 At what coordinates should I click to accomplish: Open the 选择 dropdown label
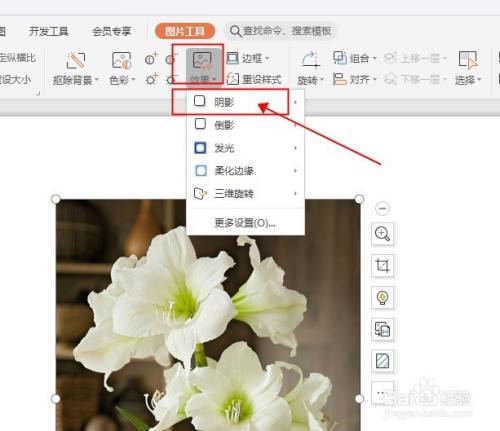468,80
